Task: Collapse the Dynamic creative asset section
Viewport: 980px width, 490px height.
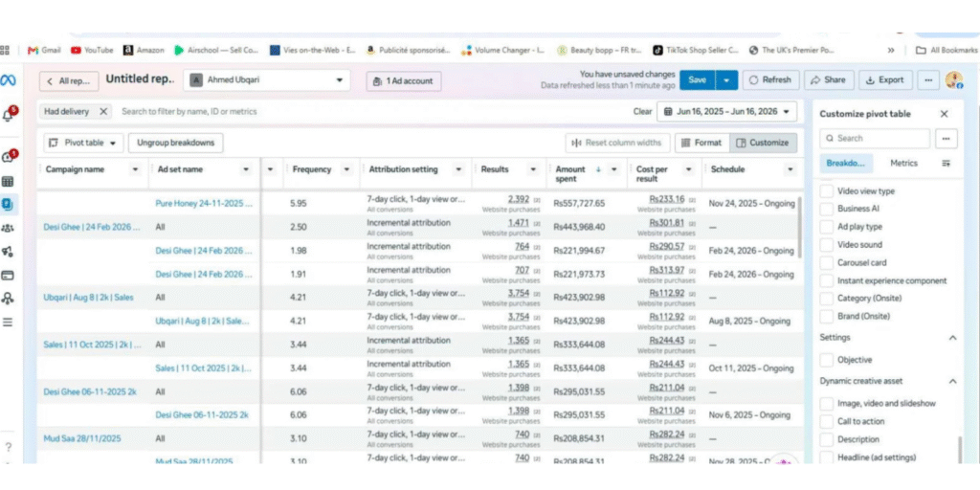Action: pos(952,381)
